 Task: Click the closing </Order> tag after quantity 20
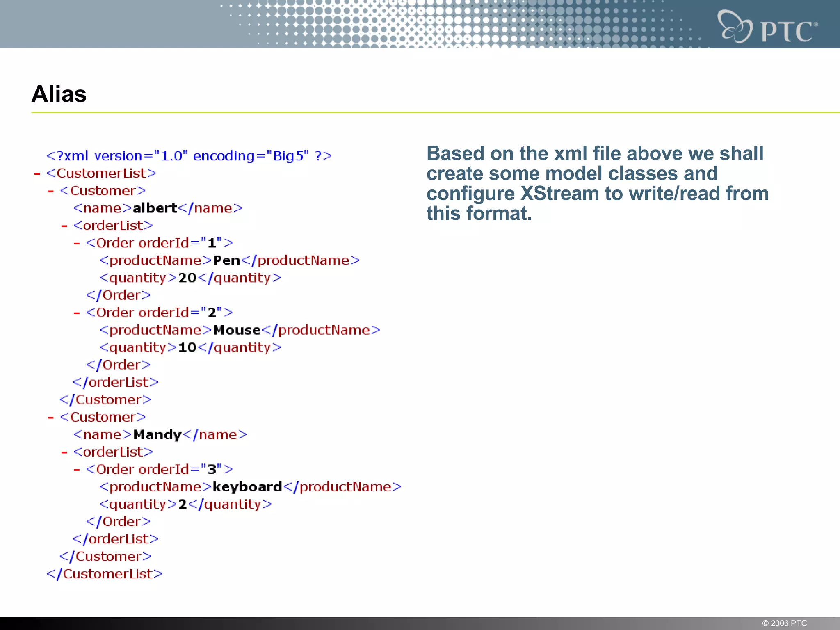(118, 295)
